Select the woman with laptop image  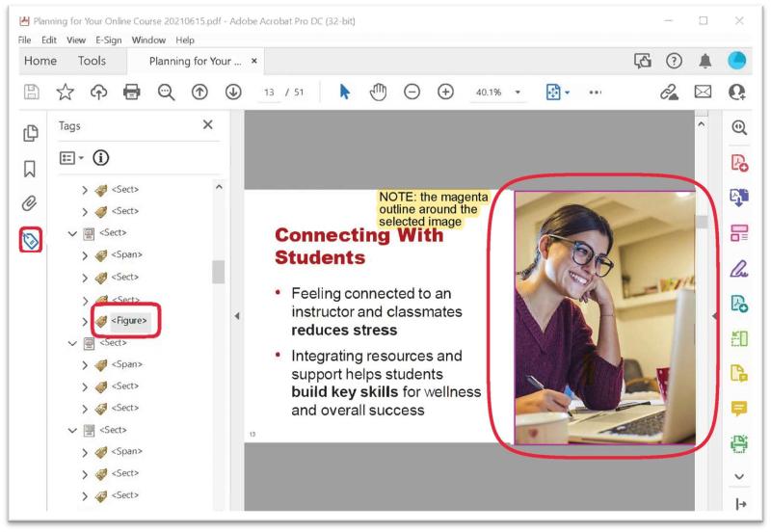pyautogui.click(x=605, y=318)
